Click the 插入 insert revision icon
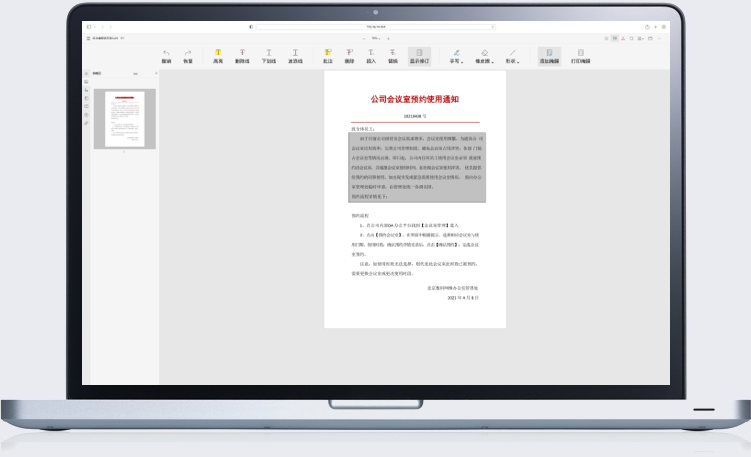This screenshot has width=751, height=457. click(371, 55)
